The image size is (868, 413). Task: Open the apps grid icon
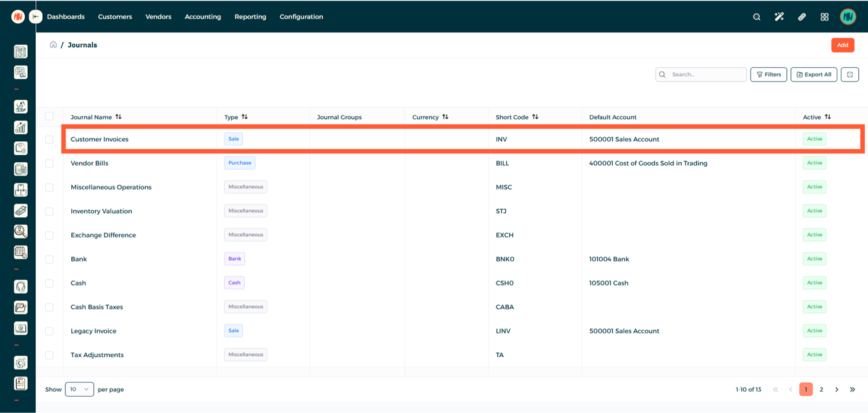pos(825,17)
